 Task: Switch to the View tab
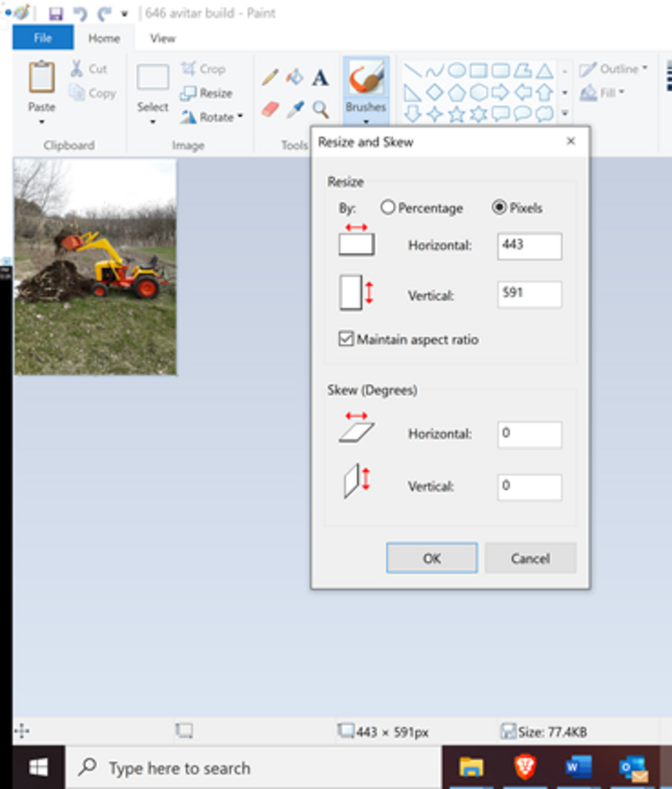coord(162,38)
